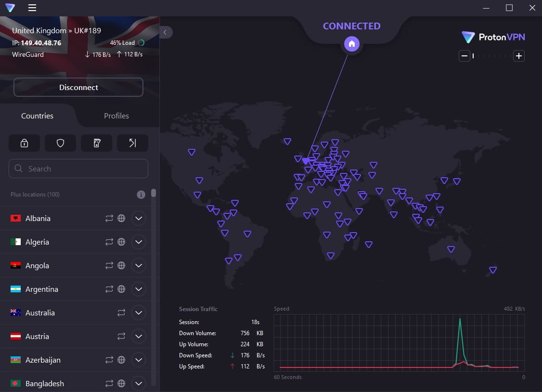This screenshot has width=542, height=392.
Task: Select Azerbaijan in the country list
Action: click(76, 360)
